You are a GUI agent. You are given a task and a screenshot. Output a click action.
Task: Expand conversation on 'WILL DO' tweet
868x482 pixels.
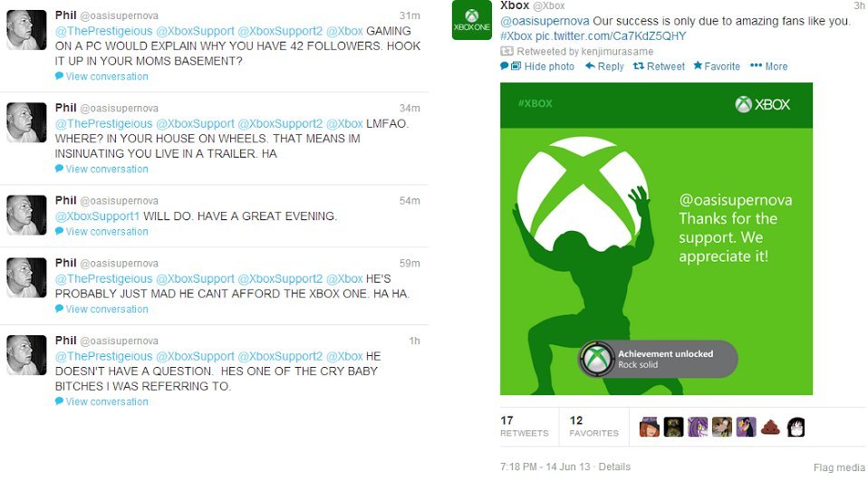coord(106,232)
